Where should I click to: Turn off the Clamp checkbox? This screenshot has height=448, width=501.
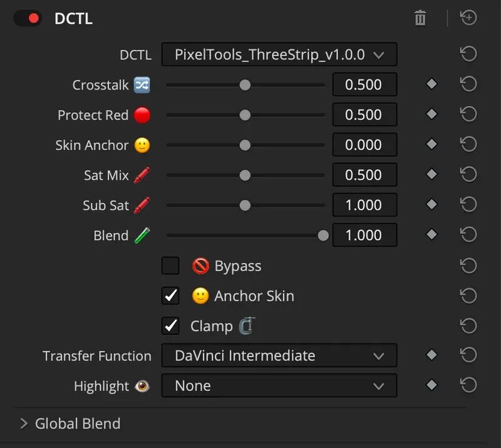(170, 326)
